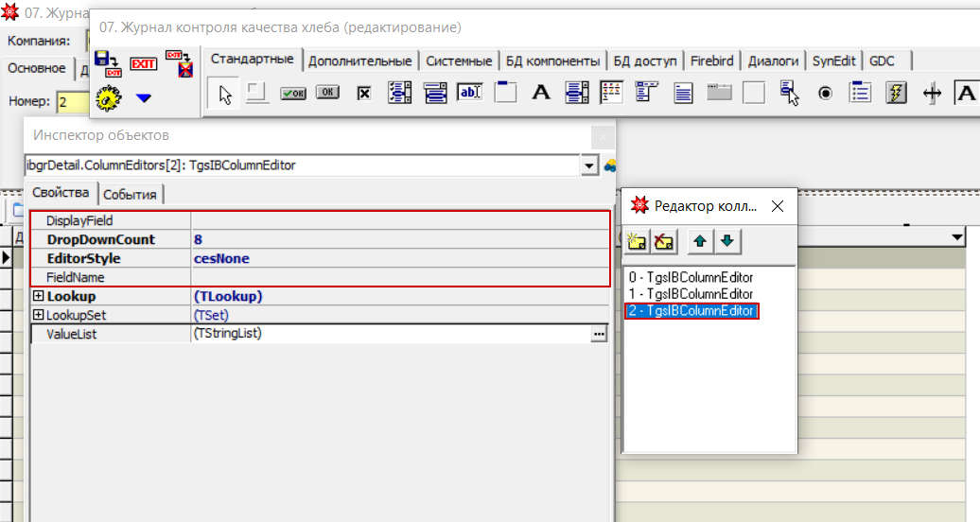
Task: Open the object selector dropdown in inspector
Action: [x=590, y=165]
